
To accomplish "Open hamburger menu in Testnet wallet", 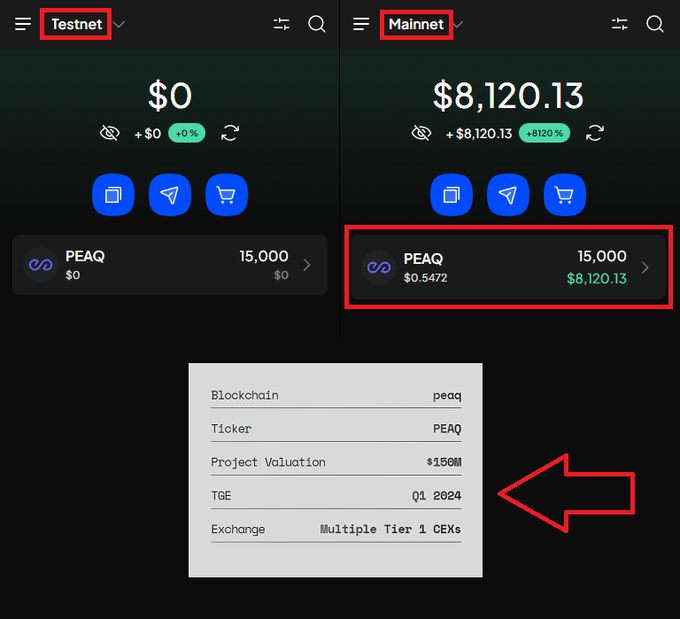I will 23,24.
